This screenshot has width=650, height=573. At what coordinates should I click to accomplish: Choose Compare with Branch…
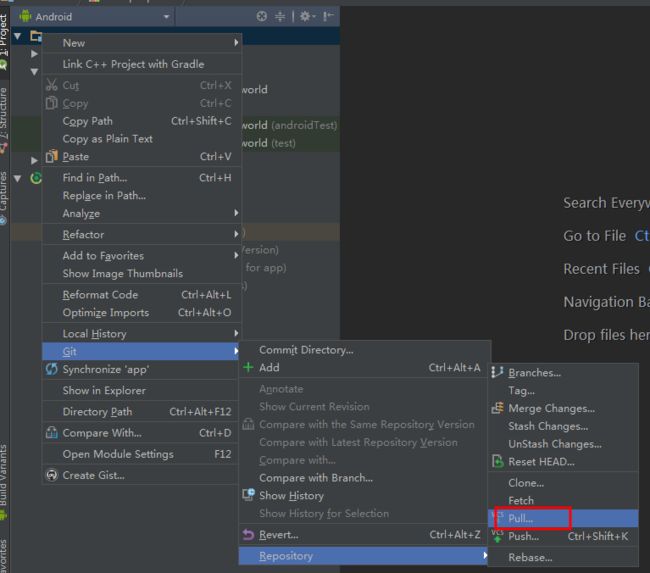click(x=364, y=478)
